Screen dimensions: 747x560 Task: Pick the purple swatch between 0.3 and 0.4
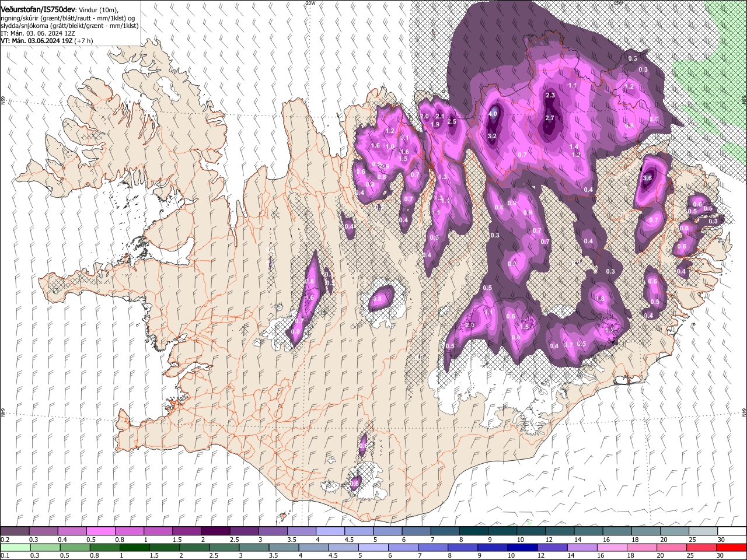tap(43, 531)
